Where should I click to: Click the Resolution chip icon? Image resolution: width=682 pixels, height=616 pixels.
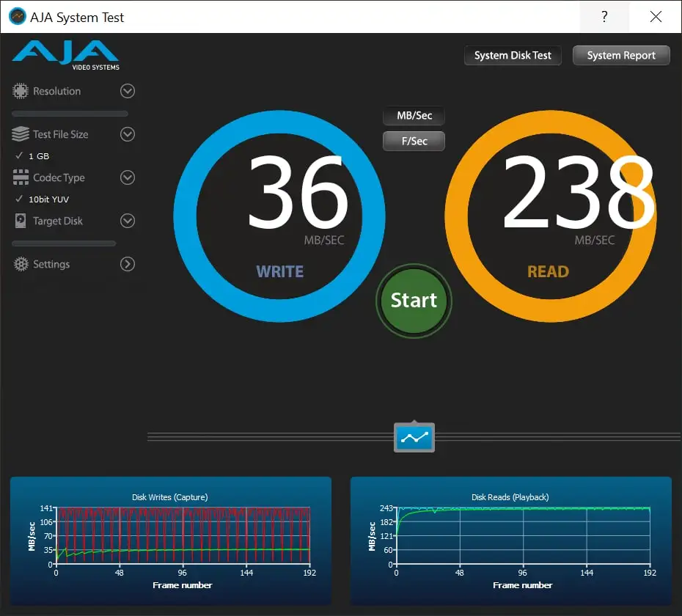pos(20,91)
